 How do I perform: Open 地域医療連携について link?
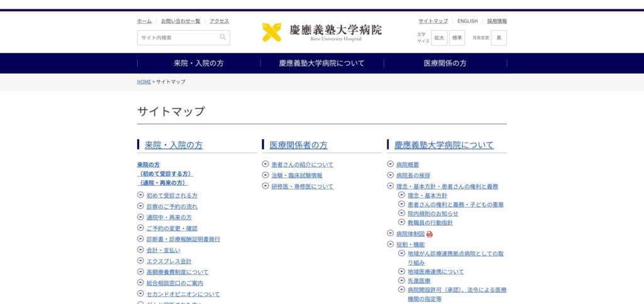pyautogui.click(x=436, y=271)
